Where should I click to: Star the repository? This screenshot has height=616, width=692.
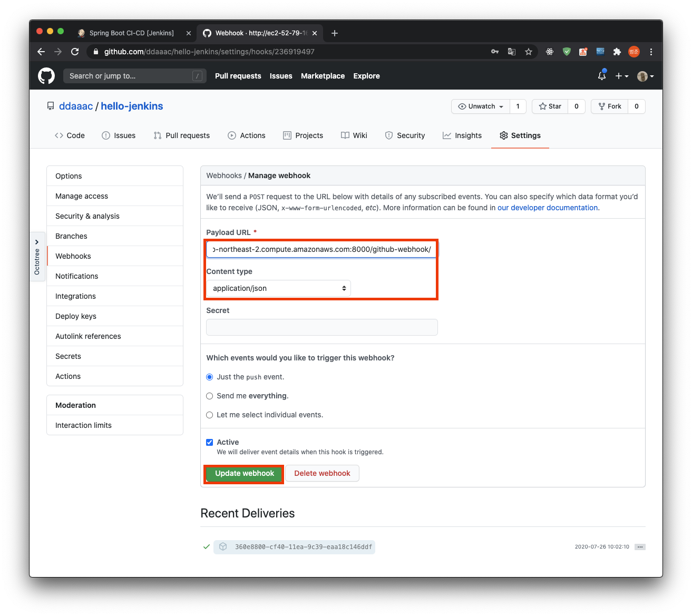click(550, 106)
